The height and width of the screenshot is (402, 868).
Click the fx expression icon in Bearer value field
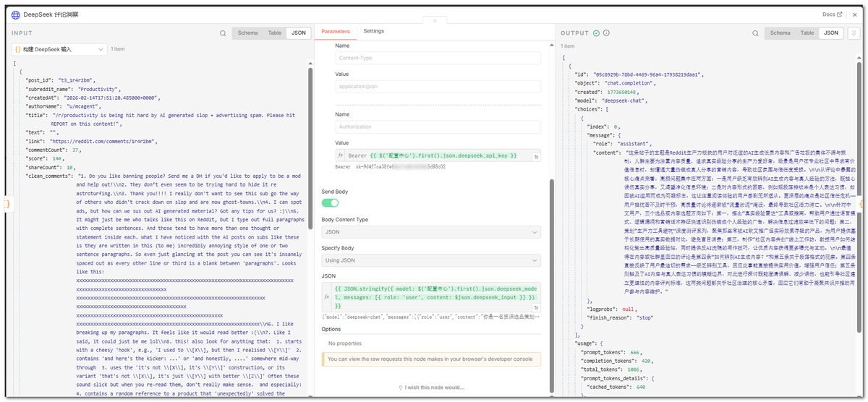(341, 155)
